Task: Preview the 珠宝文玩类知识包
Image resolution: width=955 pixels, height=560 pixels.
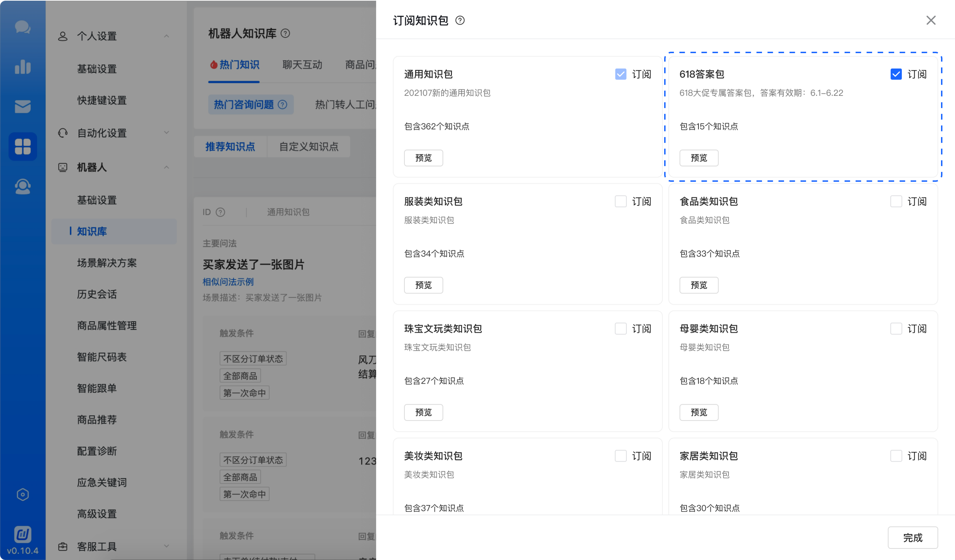Action: (423, 412)
